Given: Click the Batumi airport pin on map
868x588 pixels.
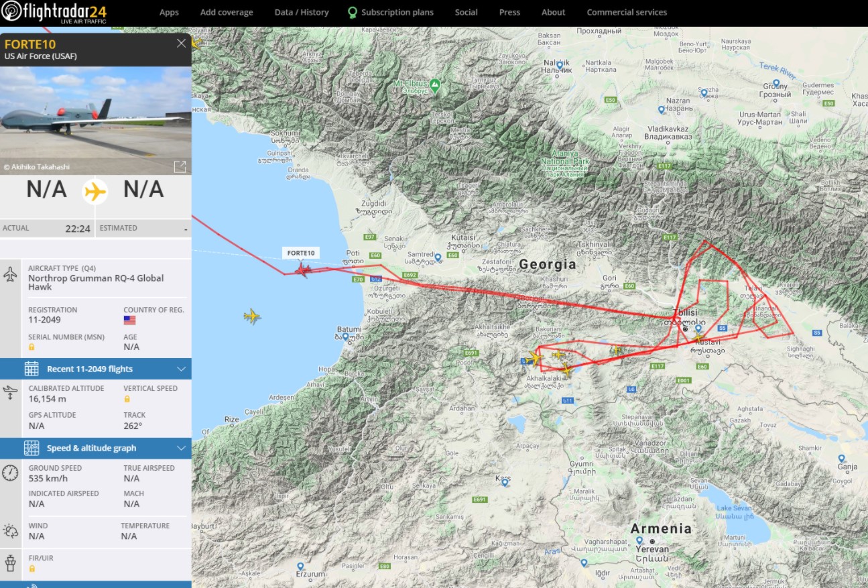Looking at the screenshot, I should [345, 337].
